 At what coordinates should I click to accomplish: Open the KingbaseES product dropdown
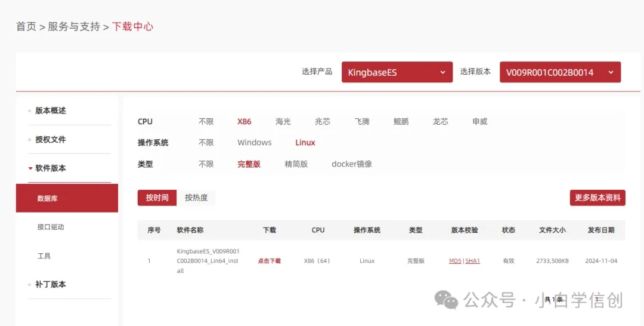(397, 72)
